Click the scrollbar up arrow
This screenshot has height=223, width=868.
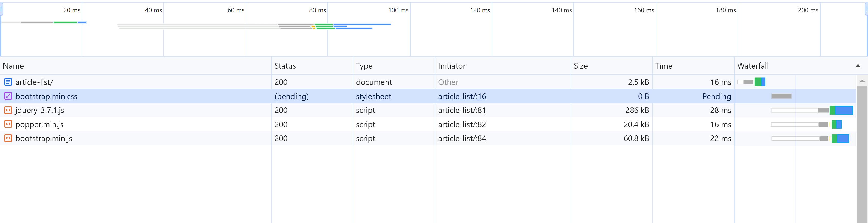pos(862,81)
